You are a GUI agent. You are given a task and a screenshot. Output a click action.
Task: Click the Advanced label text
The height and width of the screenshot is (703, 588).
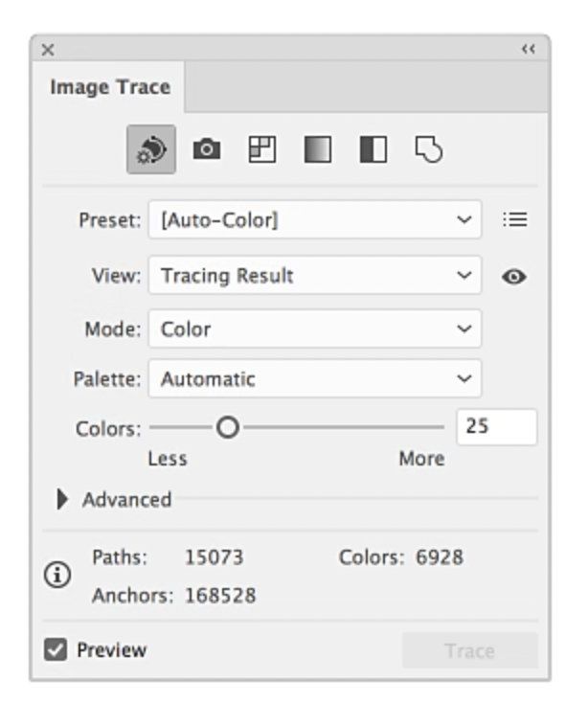click(x=126, y=499)
